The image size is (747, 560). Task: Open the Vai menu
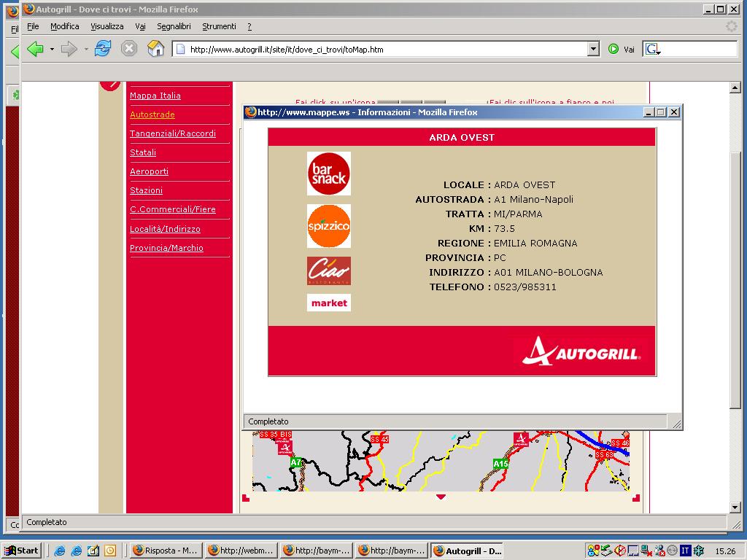tap(140, 26)
